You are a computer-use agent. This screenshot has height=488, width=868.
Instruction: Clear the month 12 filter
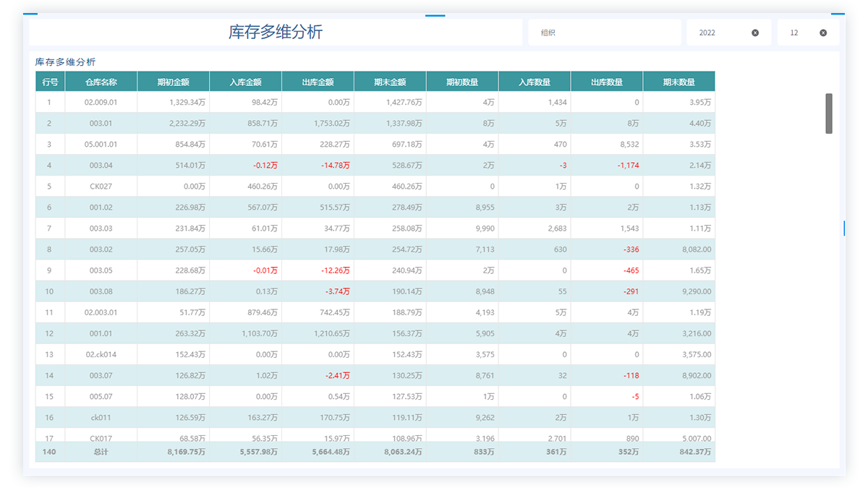823,33
